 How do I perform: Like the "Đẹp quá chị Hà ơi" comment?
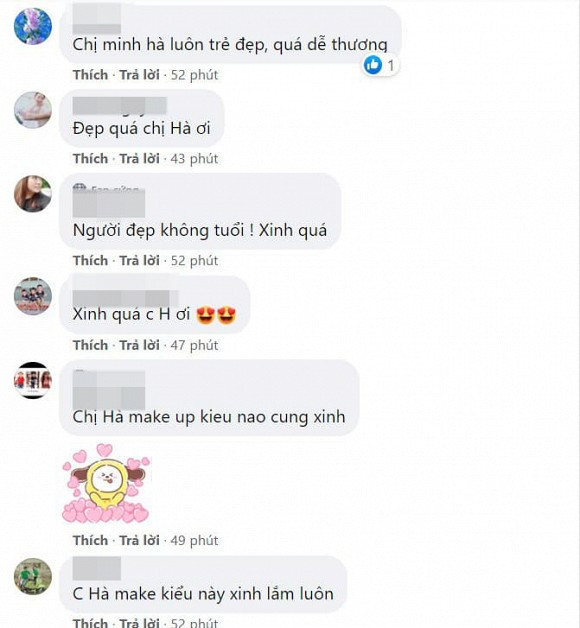tap(91, 159)
